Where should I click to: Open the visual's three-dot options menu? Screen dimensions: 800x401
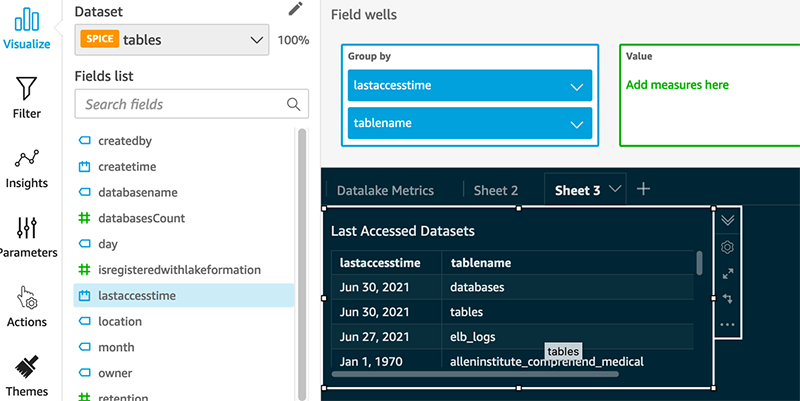click(727, 324)
